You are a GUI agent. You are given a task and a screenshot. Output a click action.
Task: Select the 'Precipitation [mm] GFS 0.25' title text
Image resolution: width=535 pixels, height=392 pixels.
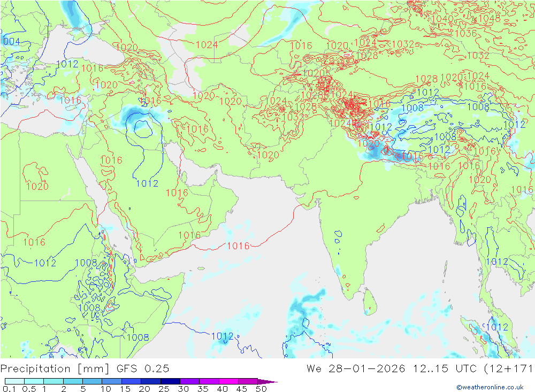(85, 369)
